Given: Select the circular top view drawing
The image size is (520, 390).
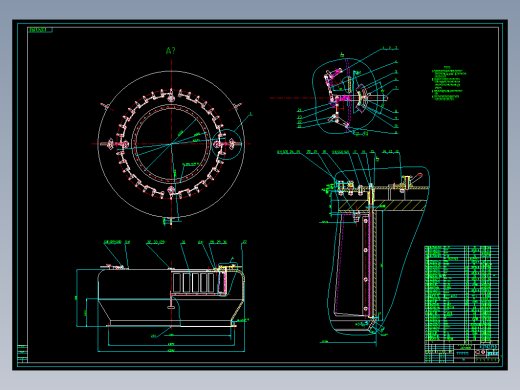Looking at the screenshot, I should click(171, 144).
